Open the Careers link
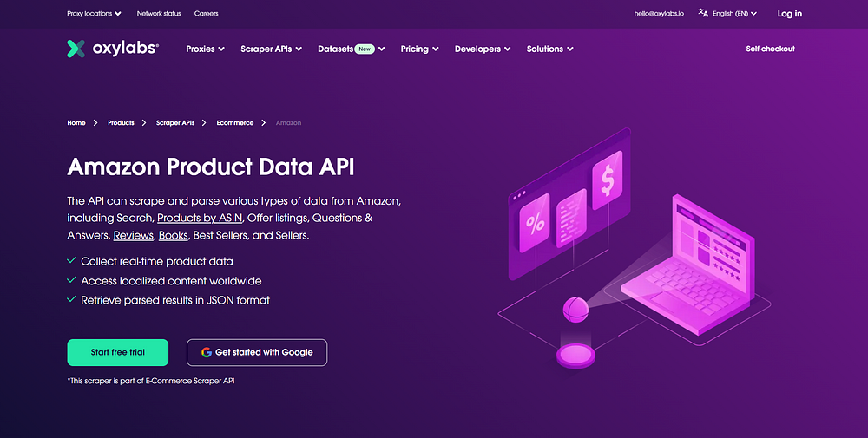Viewport: 868px width, 438px height. [x=206, y=13]
